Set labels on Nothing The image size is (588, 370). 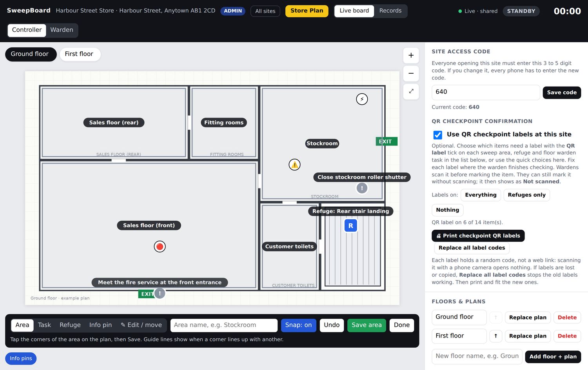point(447,210)
